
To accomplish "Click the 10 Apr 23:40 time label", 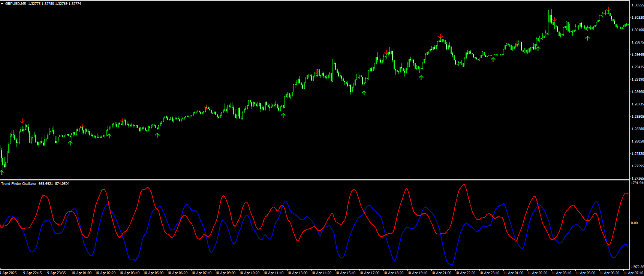I will (x=489, y=273).
